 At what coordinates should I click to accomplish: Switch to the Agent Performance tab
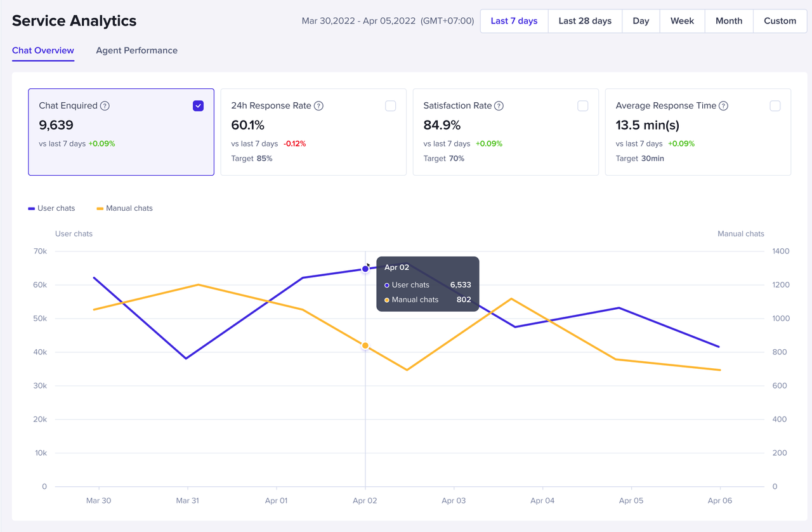pos(136,51)
